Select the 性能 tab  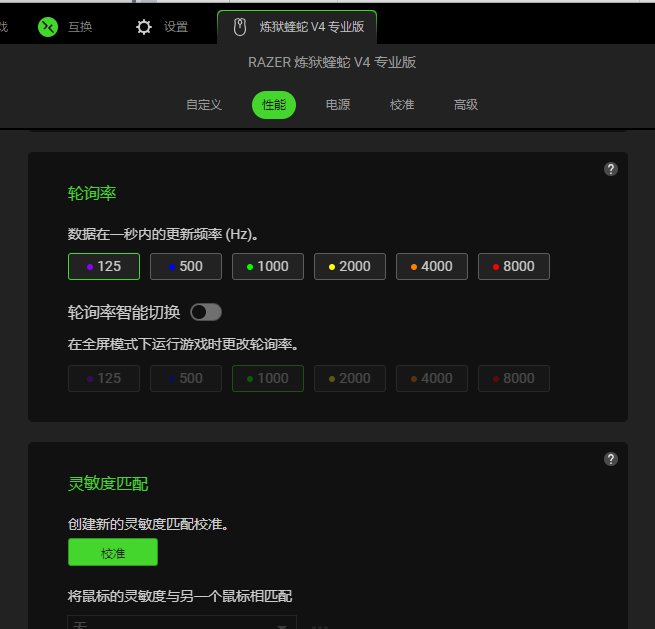[274, 105]
